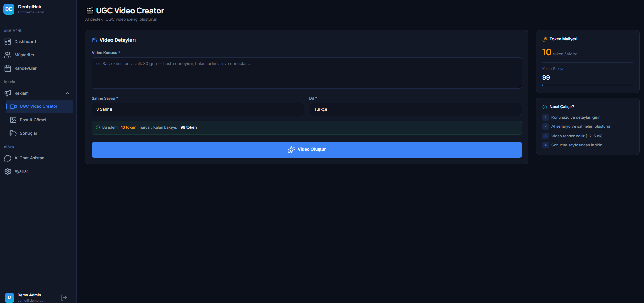
Task: Open the Dil language dropdown
Action: (415, 109)
